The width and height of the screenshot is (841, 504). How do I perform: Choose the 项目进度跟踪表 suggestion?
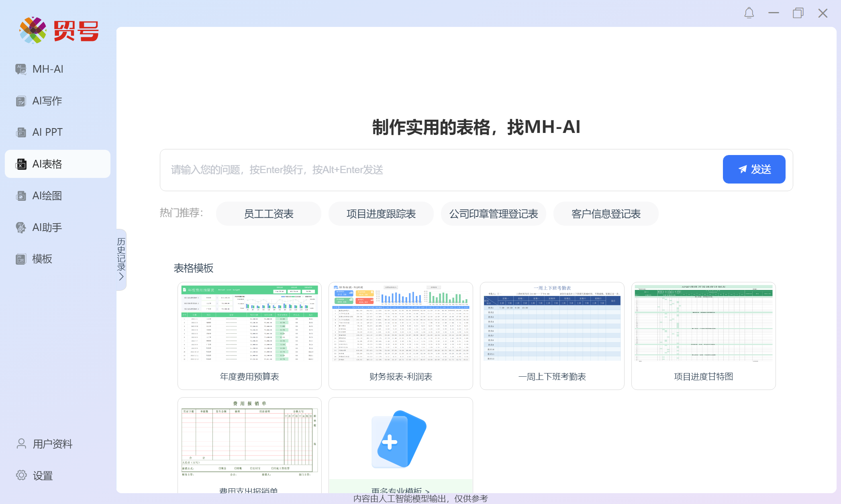pyautogui.click(x=381, y=214)
